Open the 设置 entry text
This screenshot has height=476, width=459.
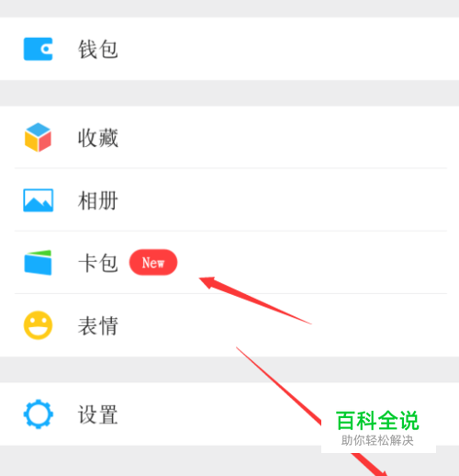[98, 414]
